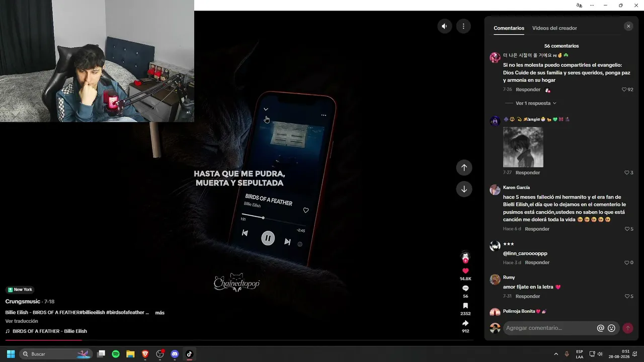The width and height of the screenshot is (644, 362).
Task: Like the @linn_carooooppp comment
Action: click(627, 262)
